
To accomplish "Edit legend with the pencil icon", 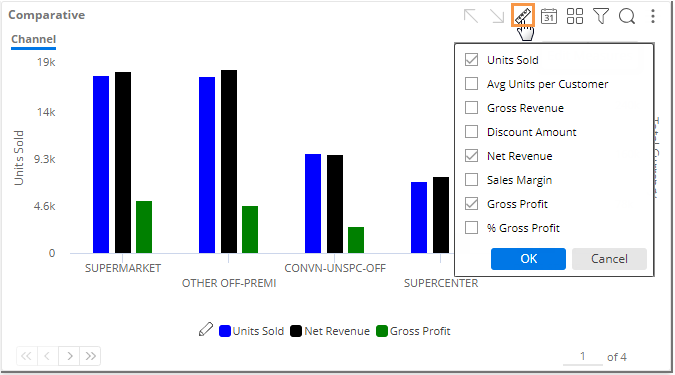I will click(206, 329).
